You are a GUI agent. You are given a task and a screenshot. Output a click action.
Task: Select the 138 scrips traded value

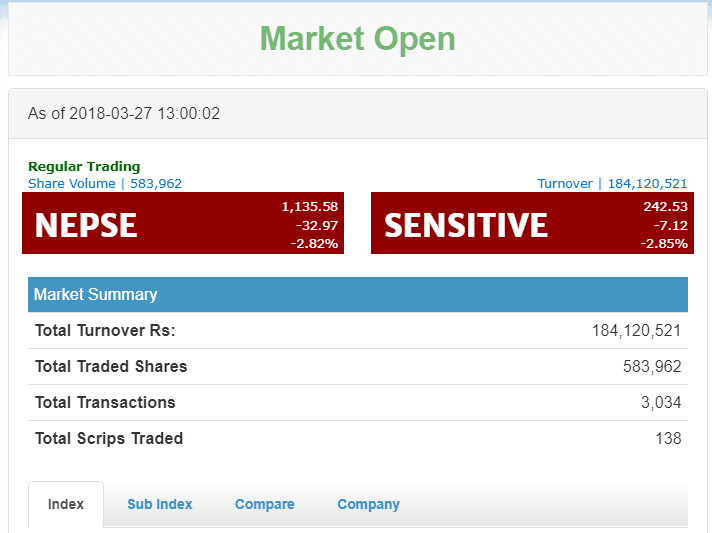(x=668, y=439)
